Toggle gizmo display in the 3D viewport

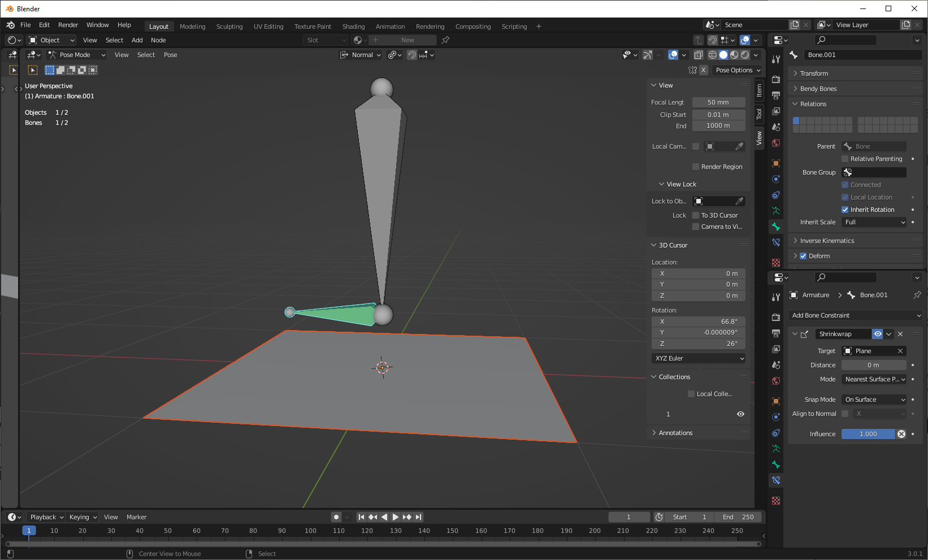(x=648, y=55)
